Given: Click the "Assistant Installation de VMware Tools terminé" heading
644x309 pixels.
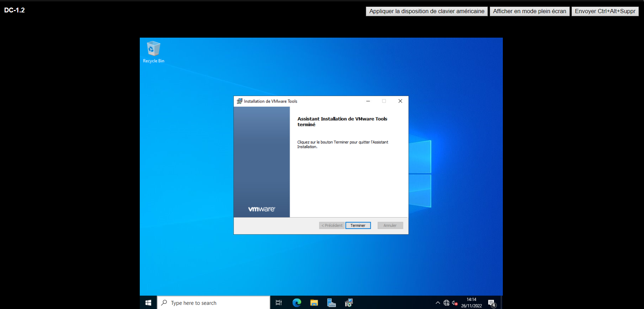Looking at the screenshot, I should (x=342, y=122).
